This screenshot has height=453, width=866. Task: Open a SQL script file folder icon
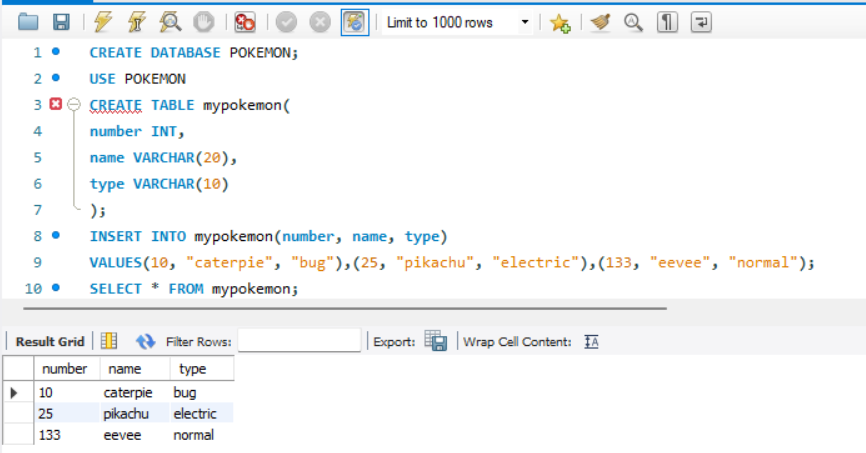pyautogui.click(x=28, y=23)
